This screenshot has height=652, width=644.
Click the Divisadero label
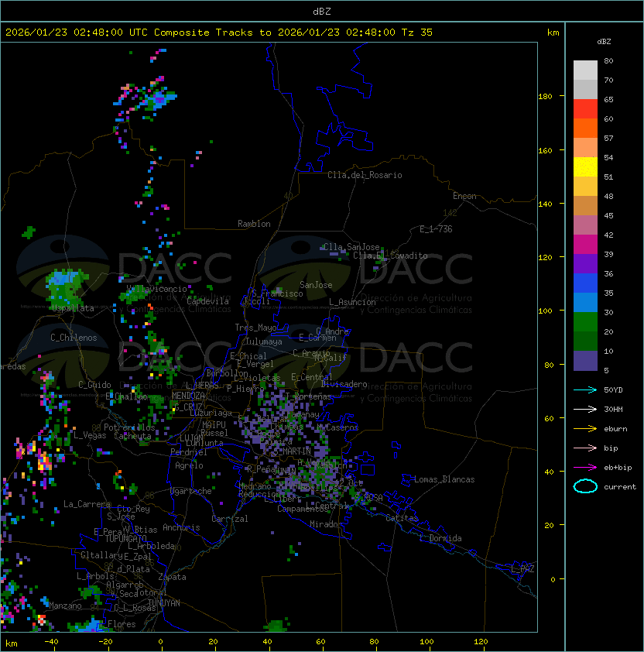click(x=344, y=384)
